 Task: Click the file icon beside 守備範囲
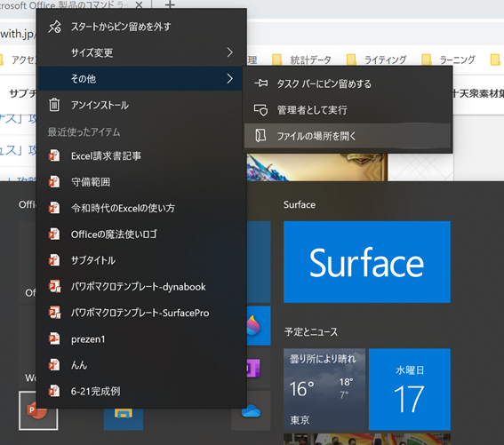(x=54, y=182)
